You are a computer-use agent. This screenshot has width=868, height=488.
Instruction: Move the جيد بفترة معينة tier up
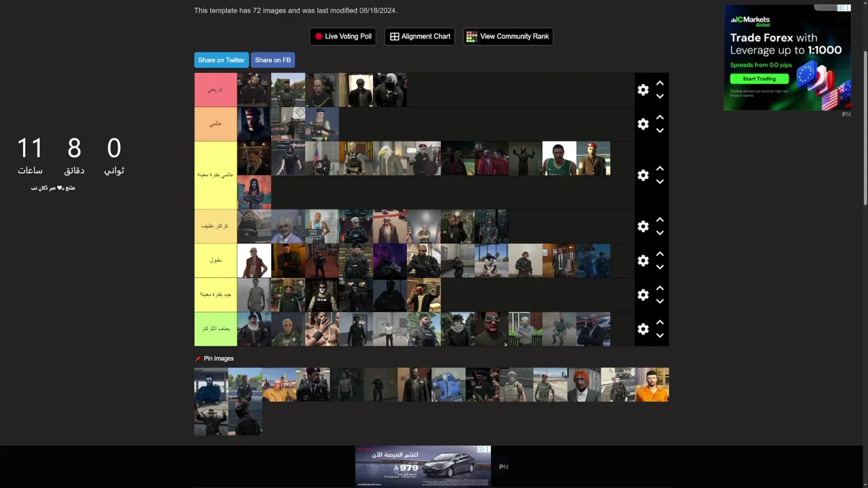click(660, 289)
